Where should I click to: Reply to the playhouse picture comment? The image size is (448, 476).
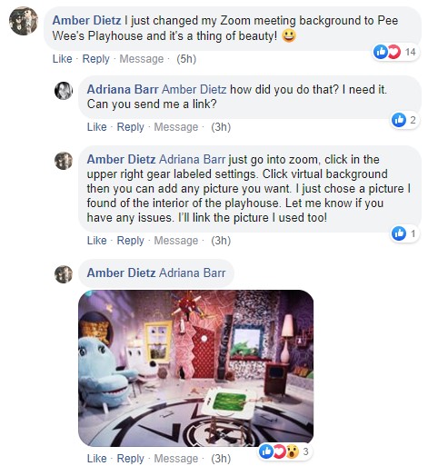pyautogui.click(x=130, y=458)
